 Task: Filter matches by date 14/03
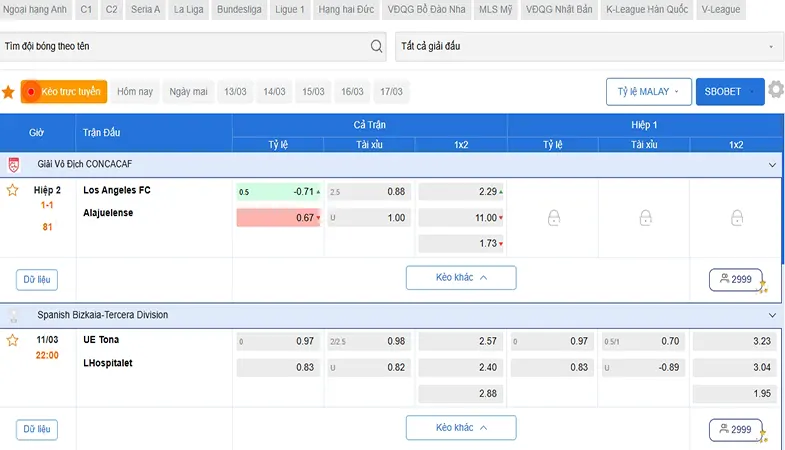tap(274, 92)
